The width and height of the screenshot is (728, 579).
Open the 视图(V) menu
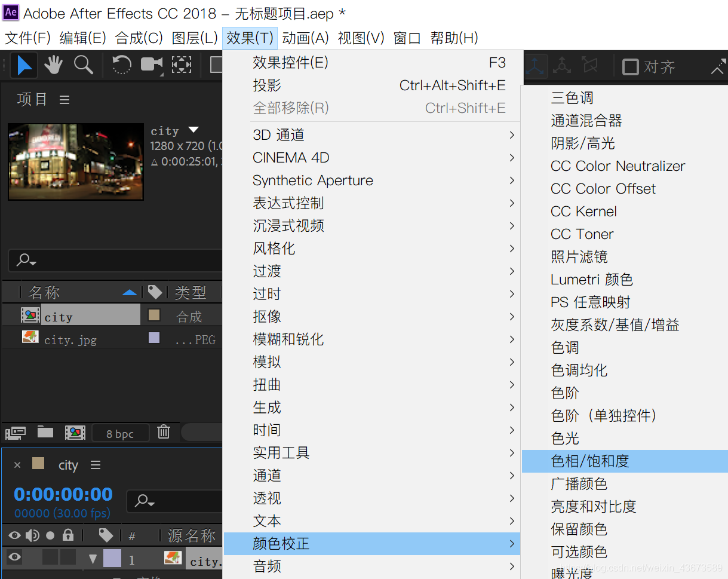click(x=361, y=38)
